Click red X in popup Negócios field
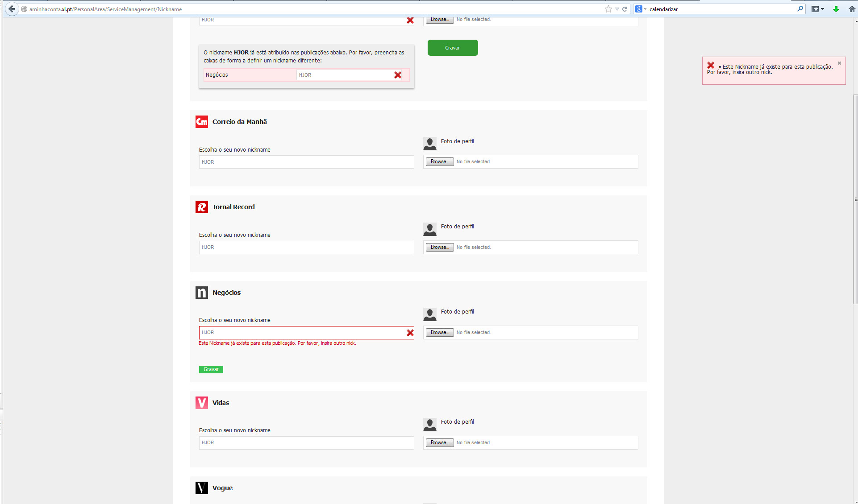This screenshot has width=858, height=504. 397,75
